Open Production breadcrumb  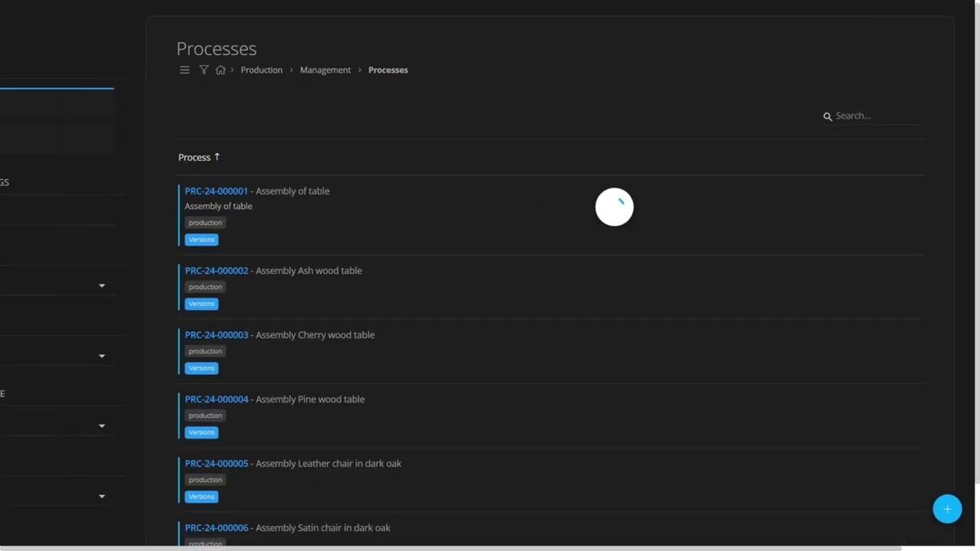(262, 70)
